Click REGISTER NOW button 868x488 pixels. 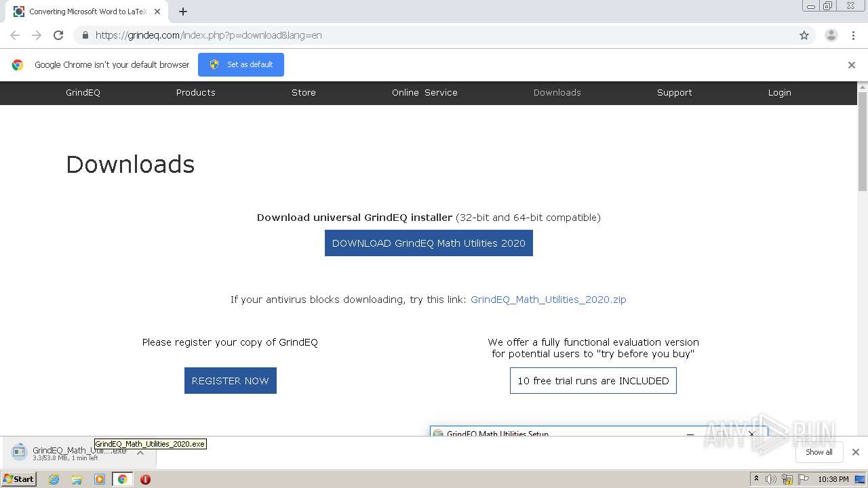click(231, 381)
